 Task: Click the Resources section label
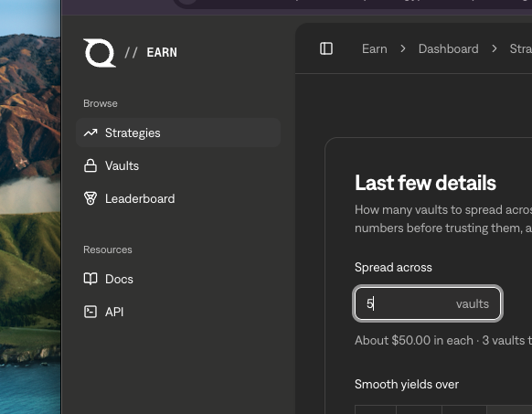tap(108, 249)
